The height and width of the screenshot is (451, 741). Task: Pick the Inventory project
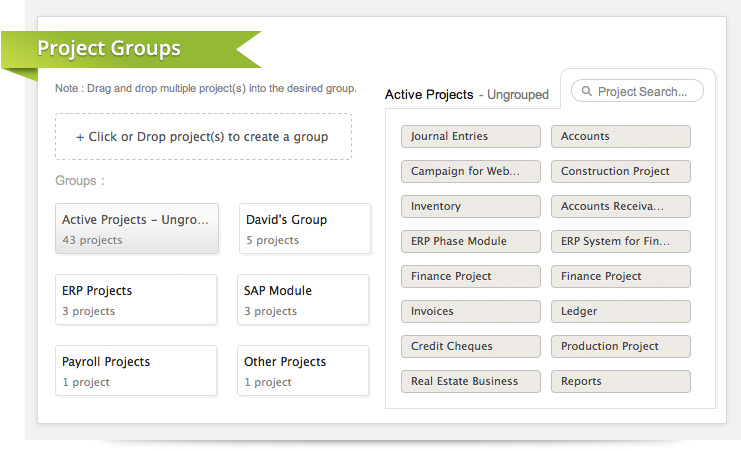(x=471, y=206)
